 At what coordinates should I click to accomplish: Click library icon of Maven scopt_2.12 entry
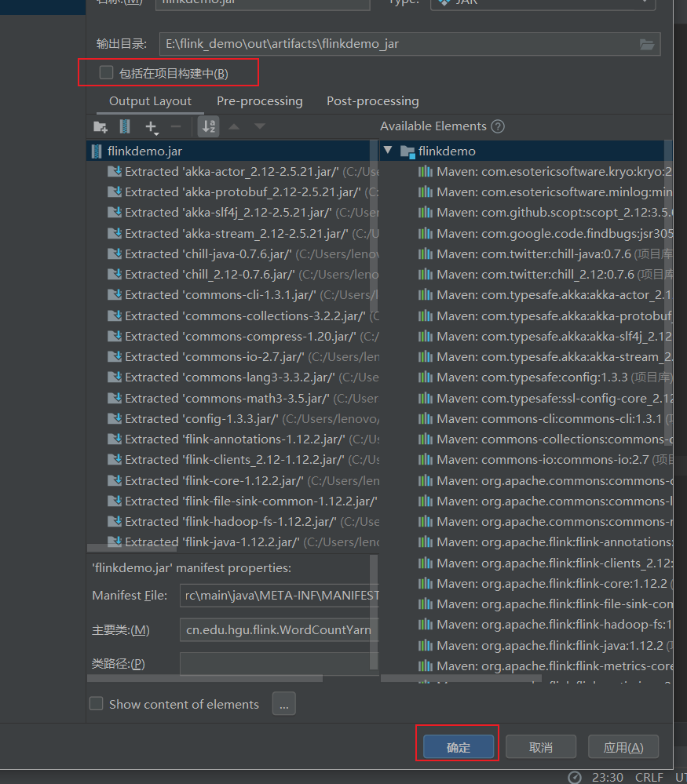pos(426,213)
